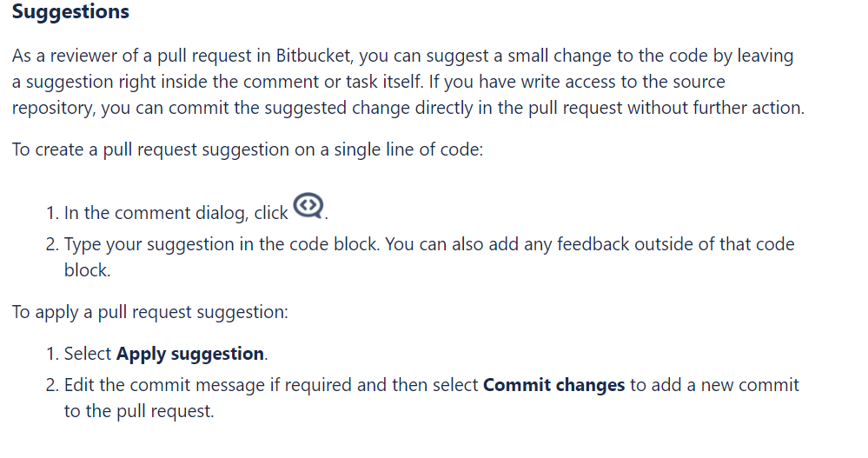Click the step 'In the comment dialog, click'

pyautogui.click(x=176, y=213)
